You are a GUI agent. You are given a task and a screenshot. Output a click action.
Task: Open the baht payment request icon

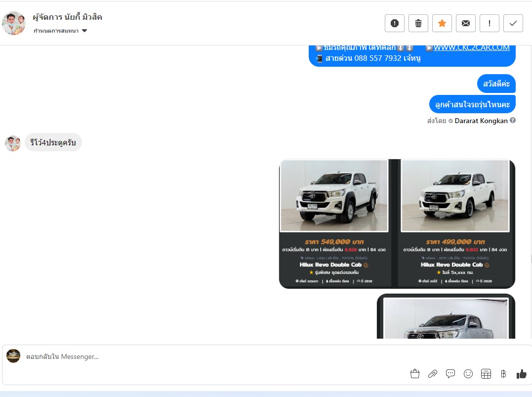point(503,374)
